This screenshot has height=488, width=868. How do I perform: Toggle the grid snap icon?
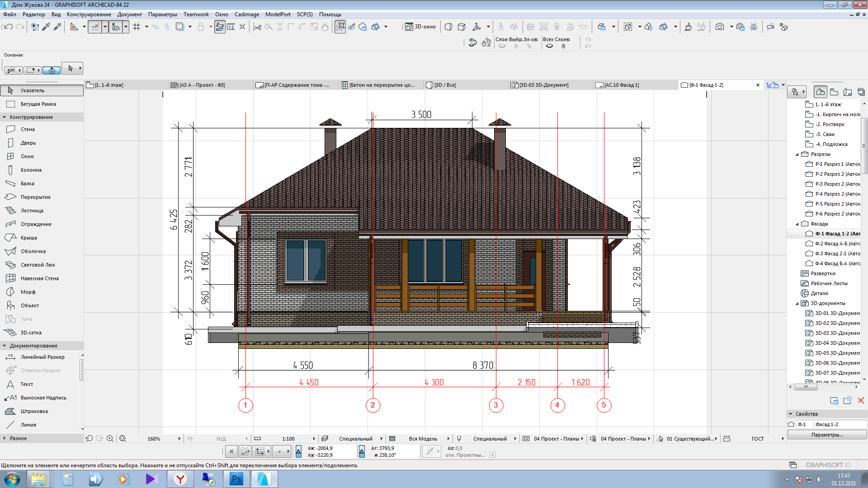137,27
